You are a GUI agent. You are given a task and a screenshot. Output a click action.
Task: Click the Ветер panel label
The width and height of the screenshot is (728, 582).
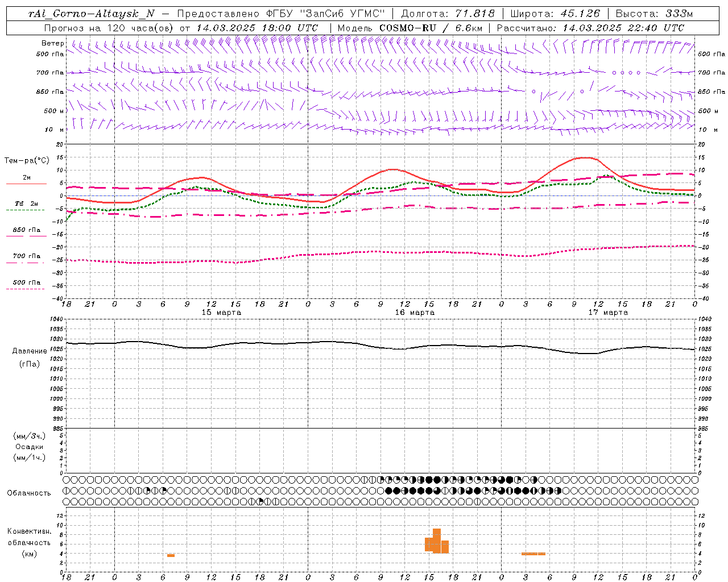click(53, 43)
